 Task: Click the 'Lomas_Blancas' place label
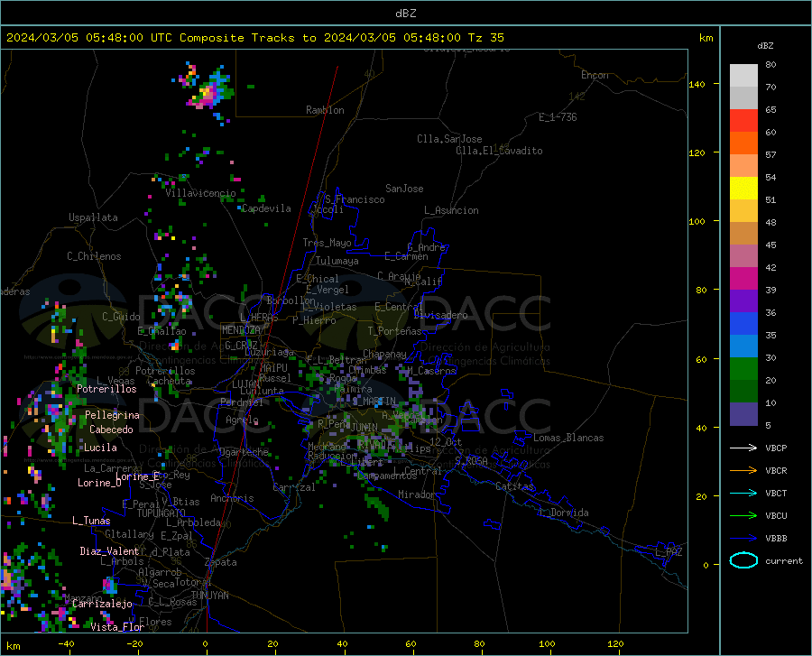coord(568,438)
